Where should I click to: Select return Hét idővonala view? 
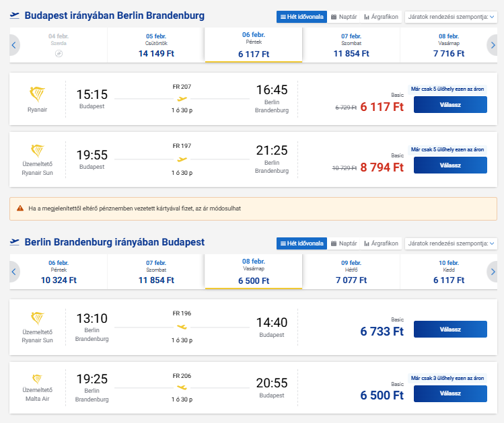pyautogui.click(x=301, y=243)
